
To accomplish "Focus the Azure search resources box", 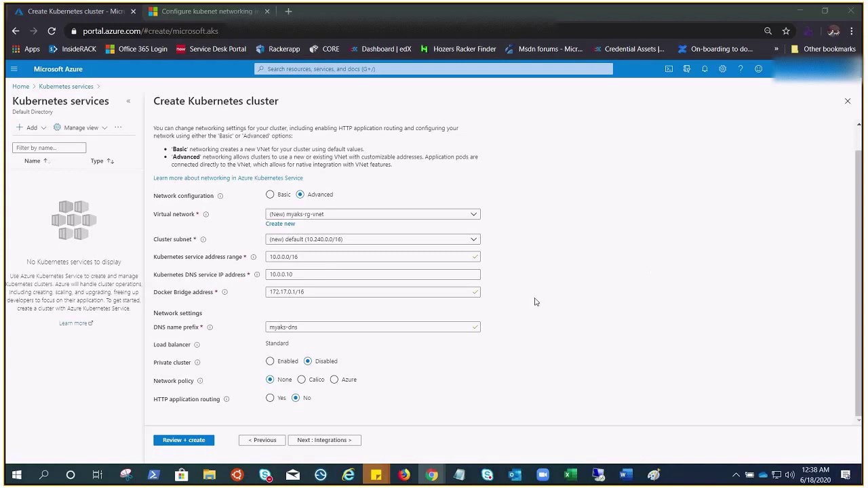I will tap(434, 68).
